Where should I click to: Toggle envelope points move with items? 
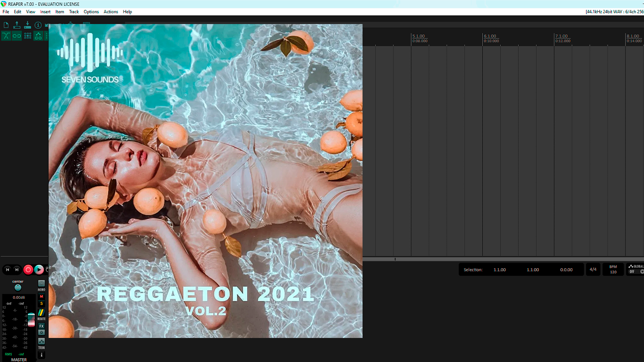tap(38, 36)
